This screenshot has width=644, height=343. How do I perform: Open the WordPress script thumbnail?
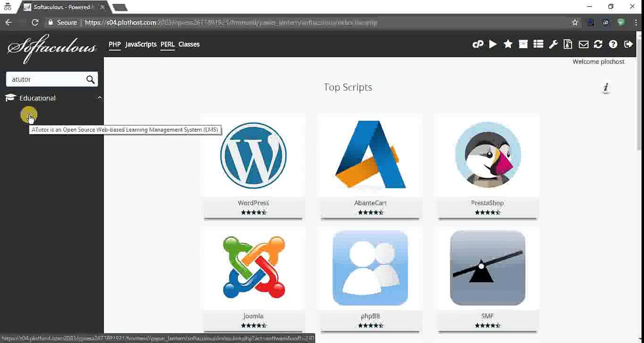coord(253,156)
